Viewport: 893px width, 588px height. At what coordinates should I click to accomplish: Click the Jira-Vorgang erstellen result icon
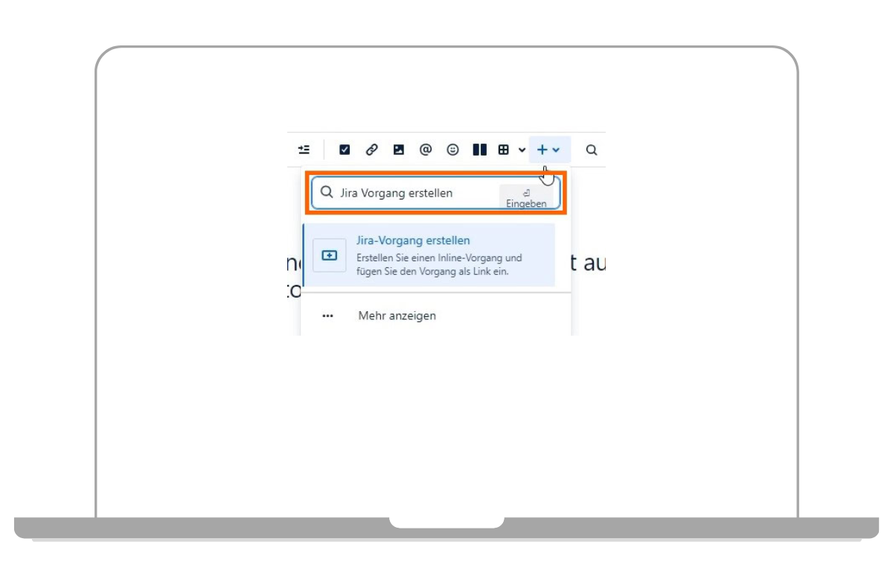click(330, 255)
